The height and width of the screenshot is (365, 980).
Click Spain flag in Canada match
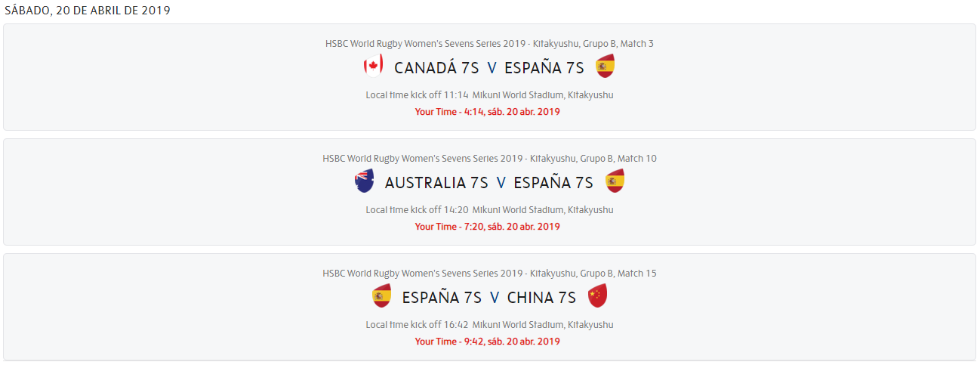[x=605, y=67]
